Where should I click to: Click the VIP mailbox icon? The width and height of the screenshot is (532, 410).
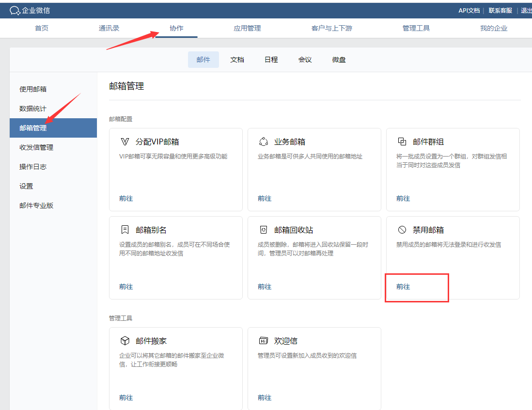125,142
